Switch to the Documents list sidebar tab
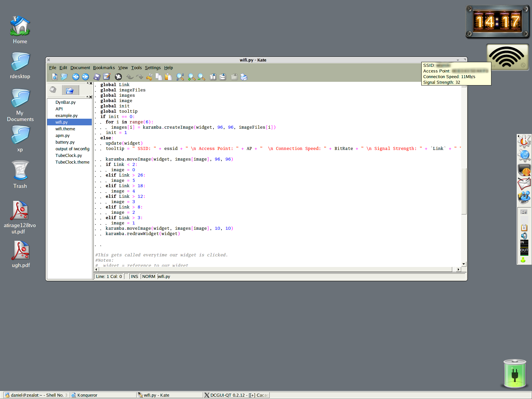This screenshot has height=399, width=532. [53, 90]
